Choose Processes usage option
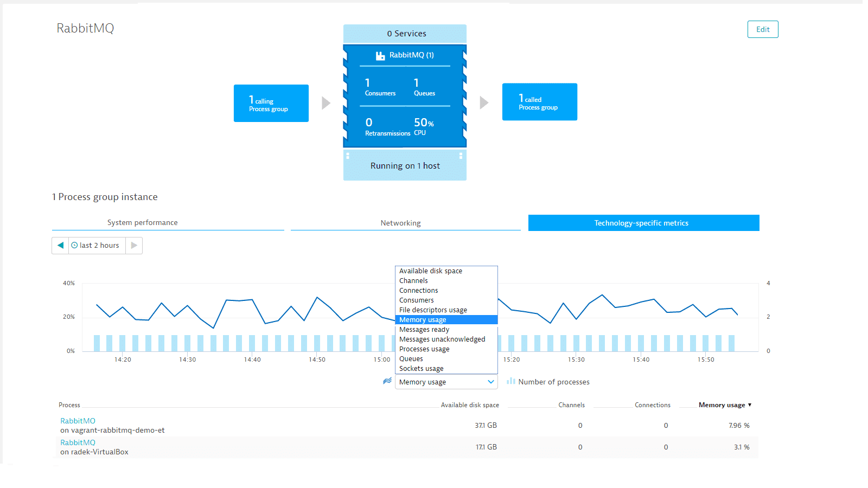 [446, 349]
